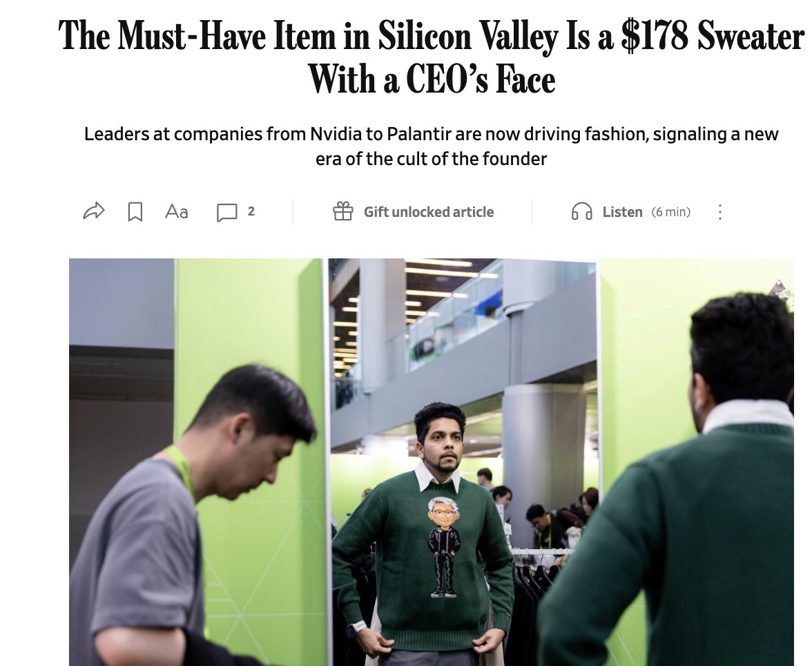
Task: Open the three-dot more options menu
Action: [719, 211]
